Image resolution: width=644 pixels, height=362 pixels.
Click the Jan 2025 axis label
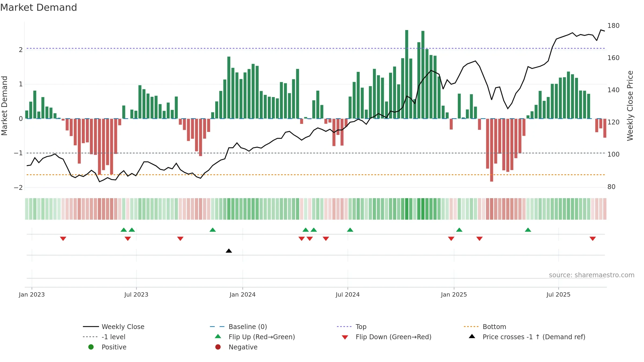(454, 295)
